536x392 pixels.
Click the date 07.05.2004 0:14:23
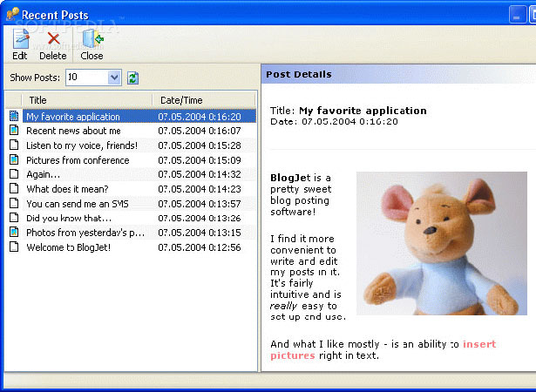coord(200,189)
